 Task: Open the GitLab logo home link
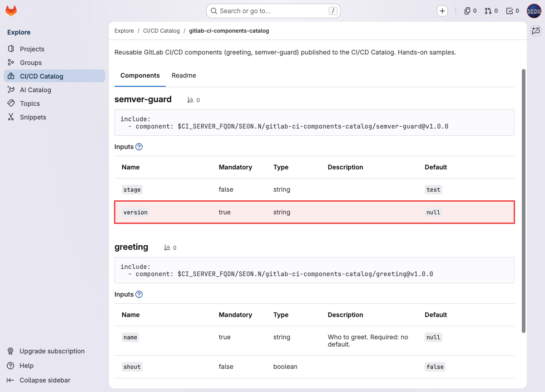(x=11, y=11)
